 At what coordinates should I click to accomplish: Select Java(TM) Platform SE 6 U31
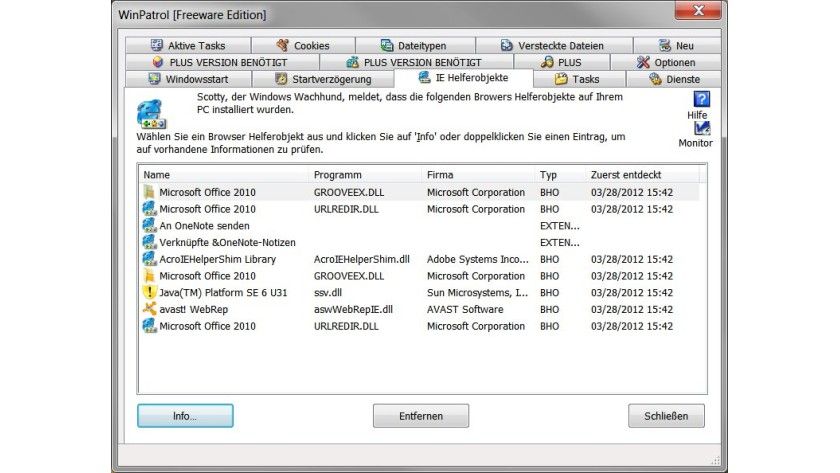[419, 292]
